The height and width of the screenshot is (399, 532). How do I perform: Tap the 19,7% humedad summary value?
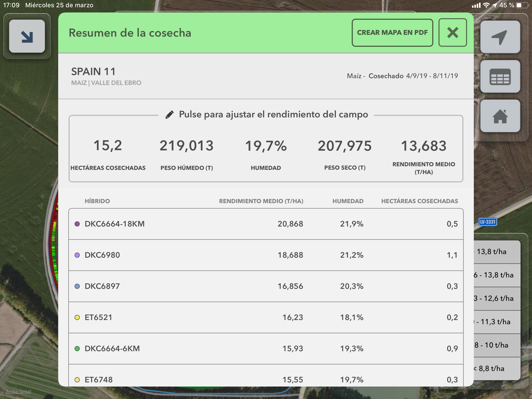click(x=266, y=146)
